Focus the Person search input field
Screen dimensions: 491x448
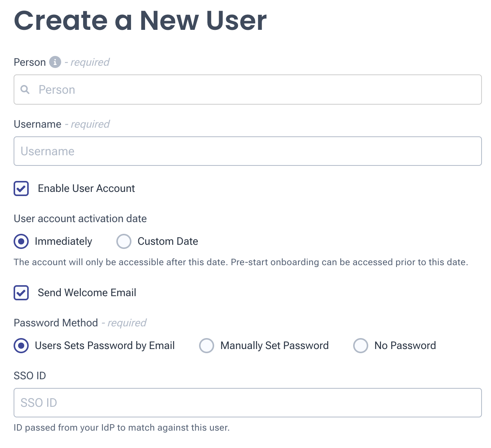(x=248, y=90)
